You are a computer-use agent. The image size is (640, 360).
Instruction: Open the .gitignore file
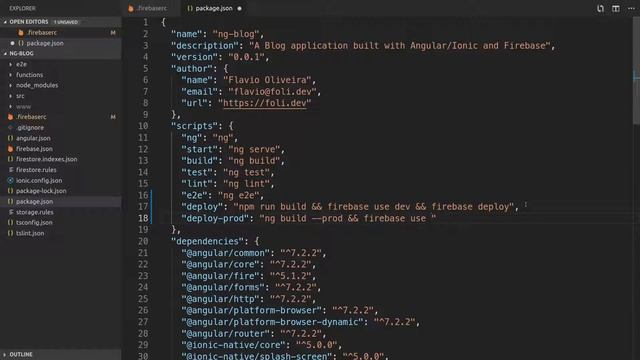tap(30, 127)
